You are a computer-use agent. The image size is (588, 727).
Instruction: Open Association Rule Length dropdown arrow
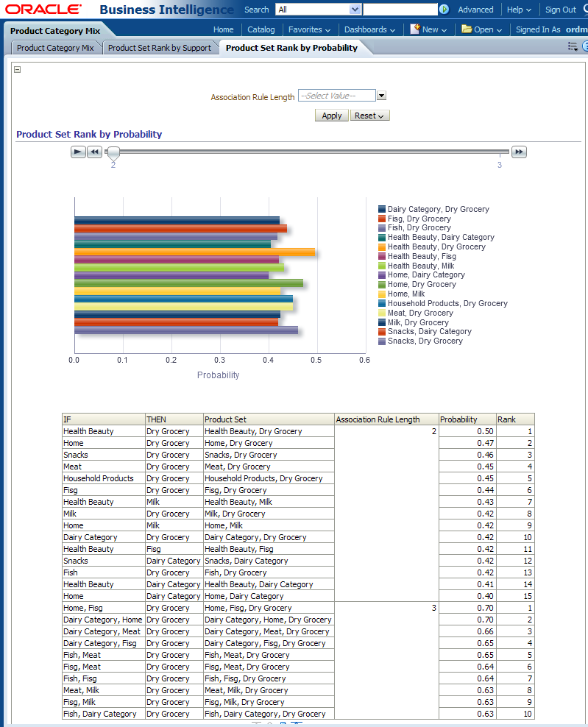coord(381,96)
